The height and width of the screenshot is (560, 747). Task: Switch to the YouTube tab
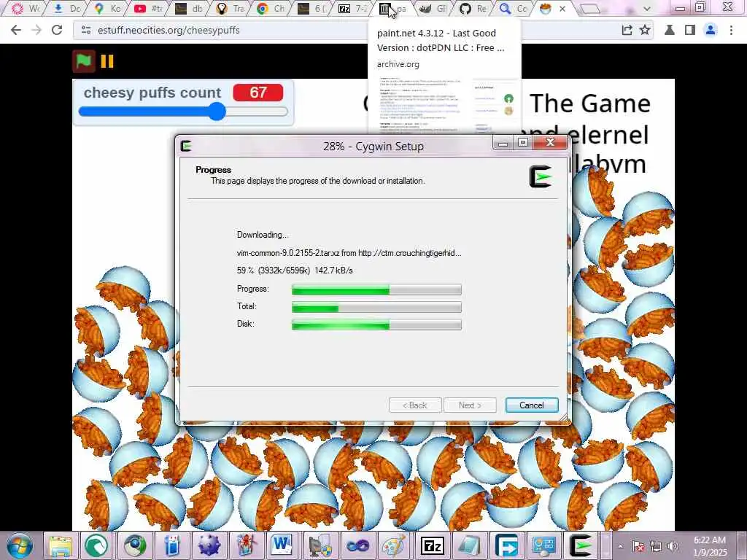point(147,8)
